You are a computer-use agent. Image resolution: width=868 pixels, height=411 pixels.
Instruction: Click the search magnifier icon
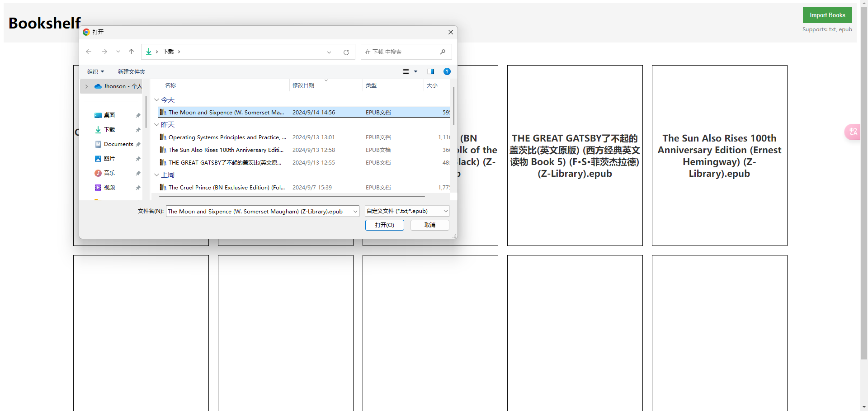pos(443,52)
